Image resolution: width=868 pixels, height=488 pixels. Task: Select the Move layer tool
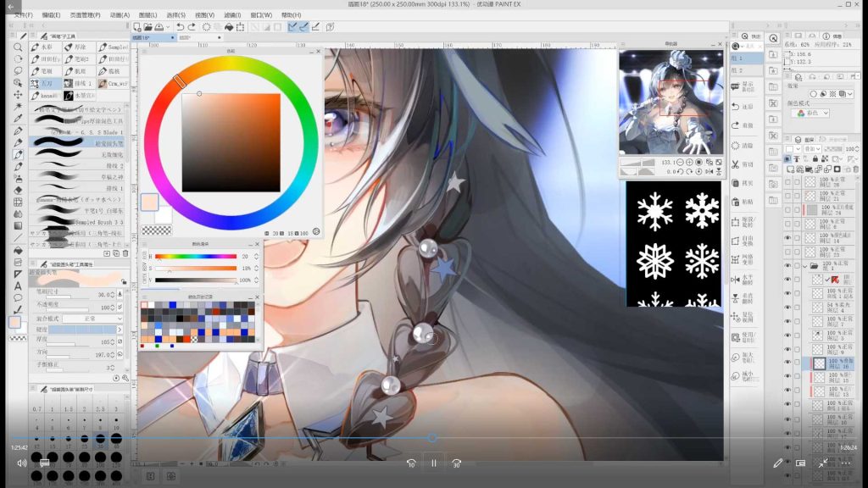[18, 94]
